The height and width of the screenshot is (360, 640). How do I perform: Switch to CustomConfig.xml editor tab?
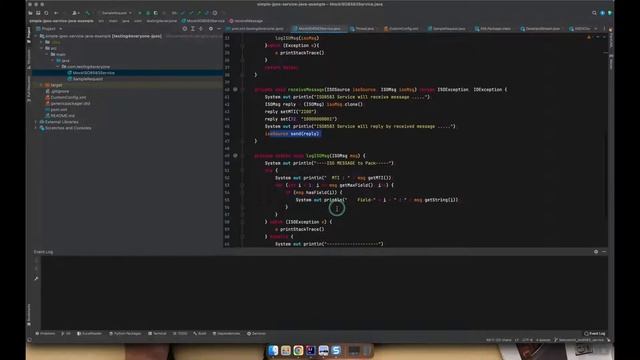[x=401, y=29]
